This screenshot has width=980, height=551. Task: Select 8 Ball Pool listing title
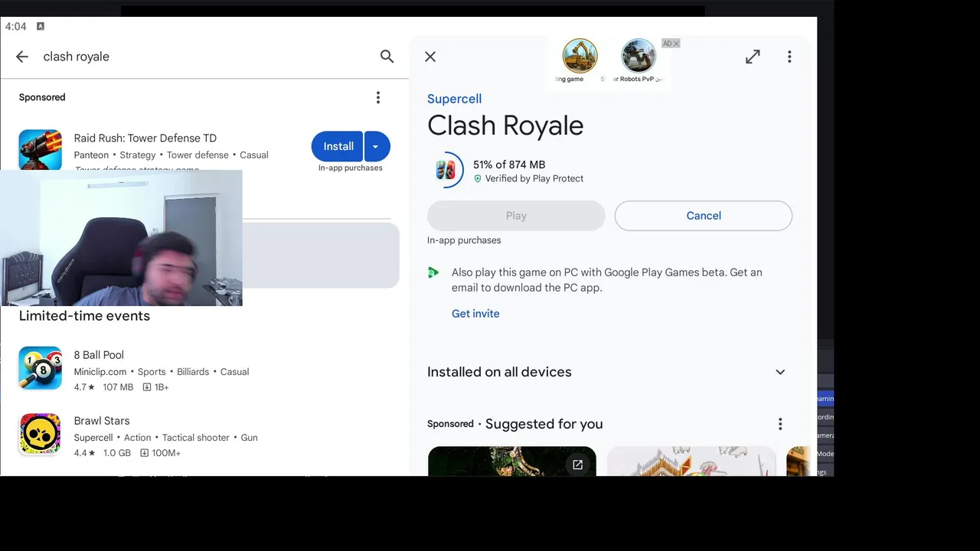(99, 355)
